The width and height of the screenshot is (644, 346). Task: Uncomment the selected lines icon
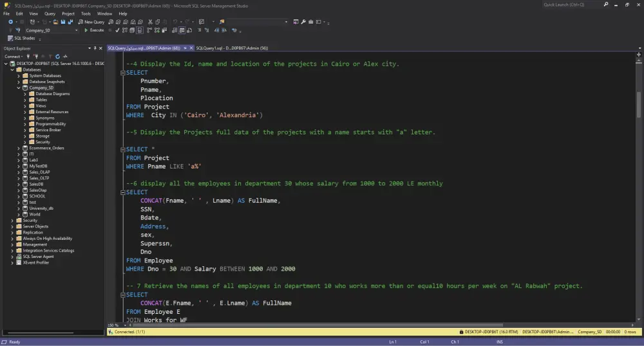pyautogui.click(x=207, y=30)
